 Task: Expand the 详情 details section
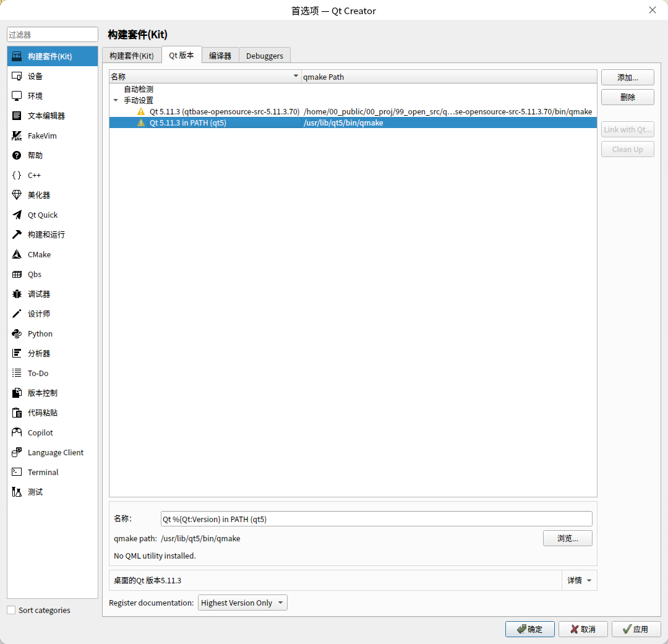580,580
